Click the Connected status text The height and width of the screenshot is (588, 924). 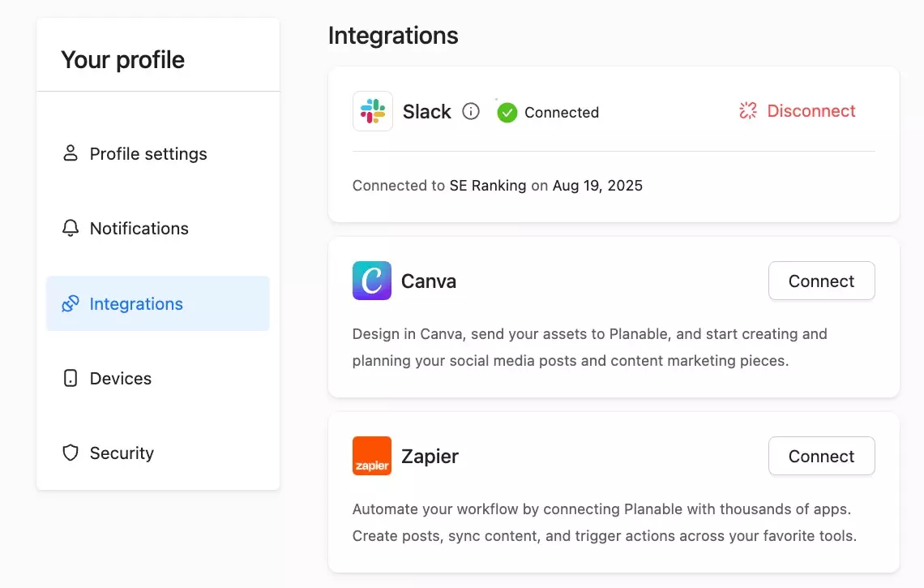point(562,112)
